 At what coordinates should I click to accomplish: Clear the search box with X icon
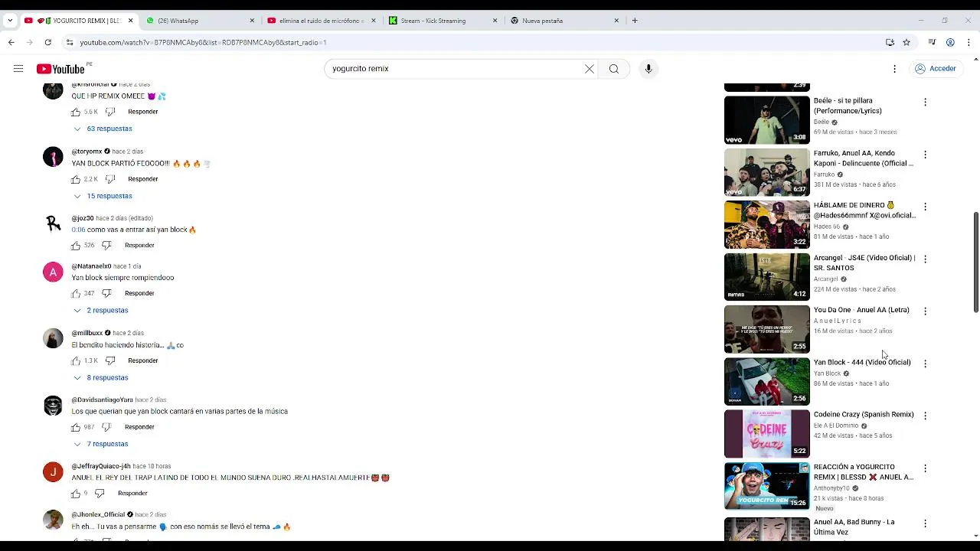(590, 69)
